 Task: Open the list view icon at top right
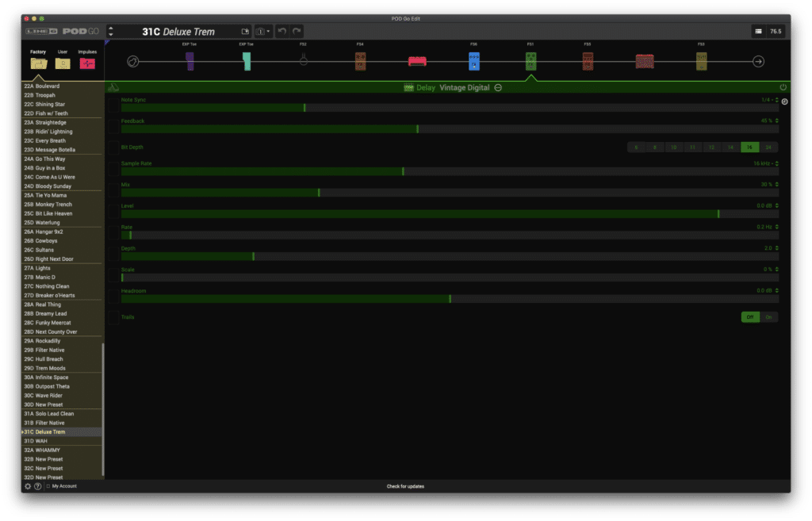pyautogui.click(x=758, y=31)
